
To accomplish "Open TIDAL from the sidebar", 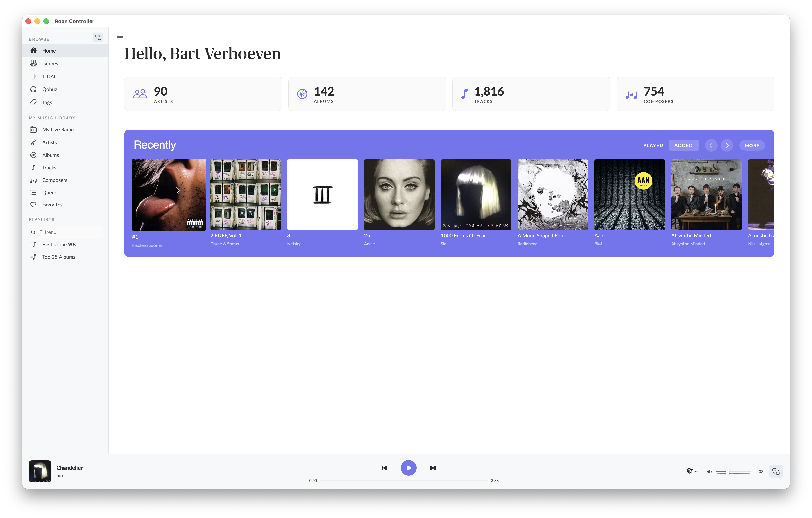I will pyautogui.click(x=49, y=76).
